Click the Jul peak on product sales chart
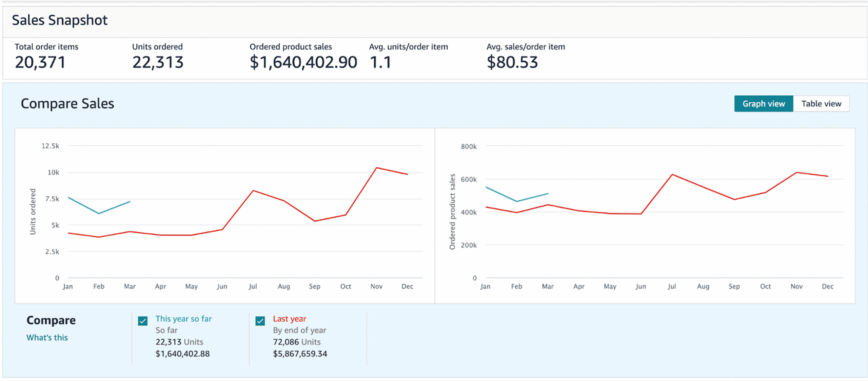Screen dimensions: 868x381 pos(672,175)
